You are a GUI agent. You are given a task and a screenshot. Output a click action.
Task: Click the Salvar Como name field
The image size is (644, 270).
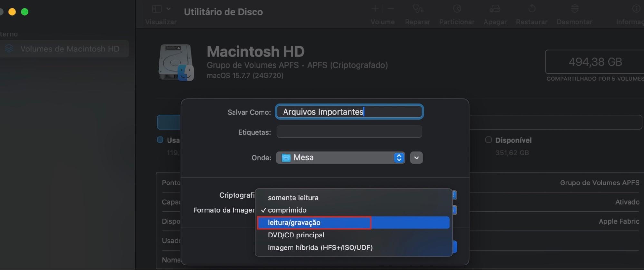pyautogui.click(x=349, y=112)
